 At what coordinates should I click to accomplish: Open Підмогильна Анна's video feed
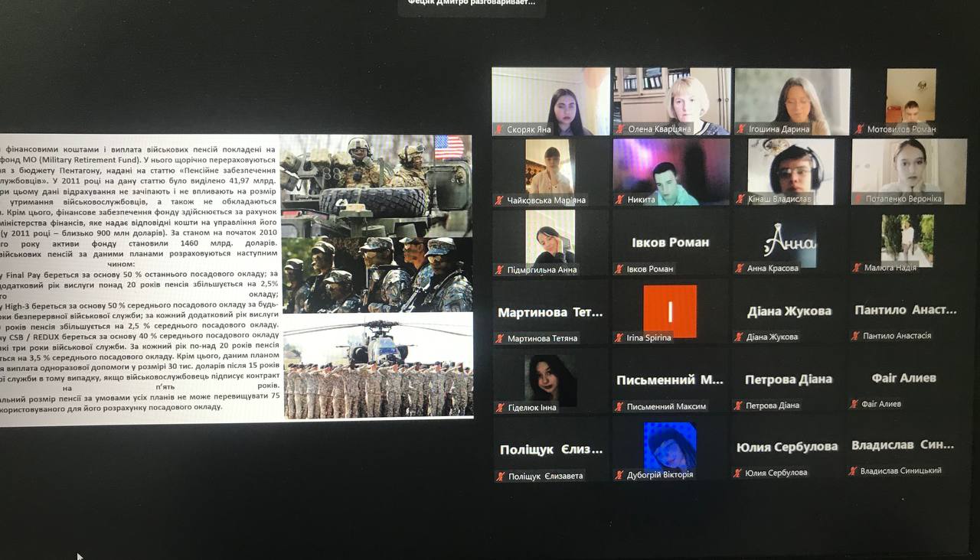550,237
